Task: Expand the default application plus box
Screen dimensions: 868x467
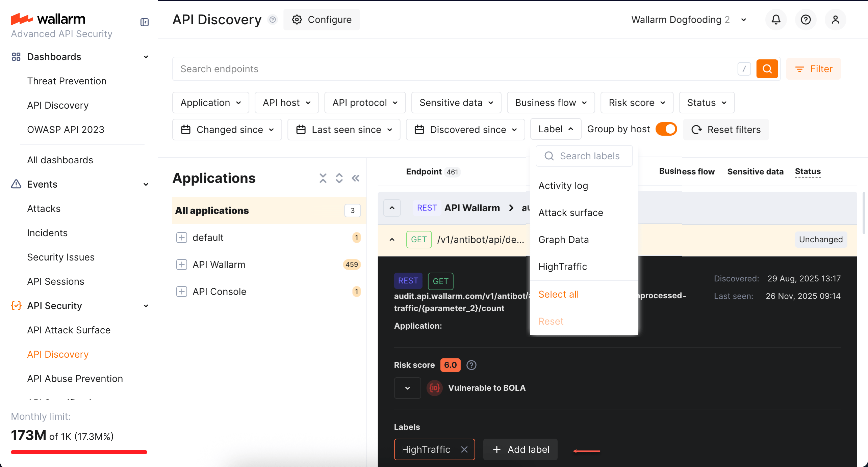Action: pyautogui.click(x=181, y=238)
